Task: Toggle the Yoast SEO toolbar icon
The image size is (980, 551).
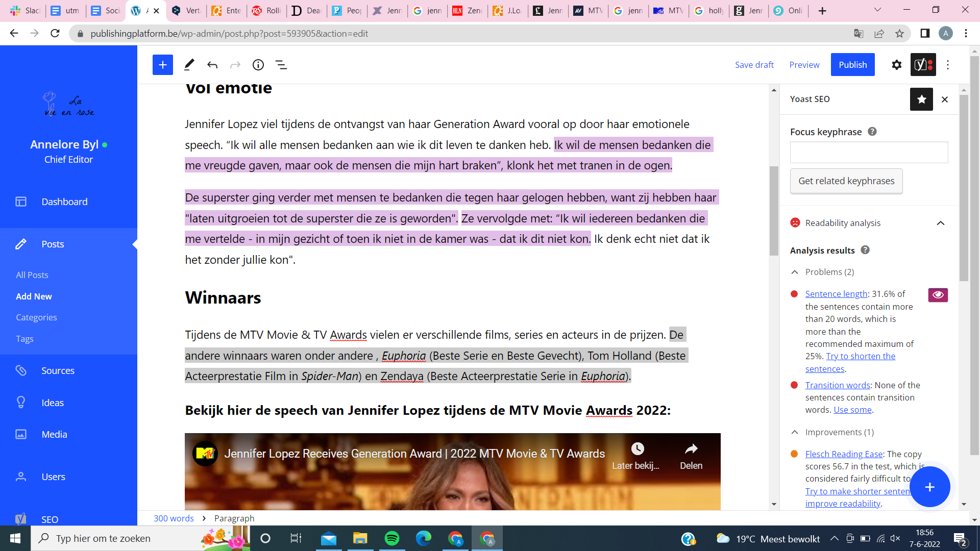Action: 923,65
